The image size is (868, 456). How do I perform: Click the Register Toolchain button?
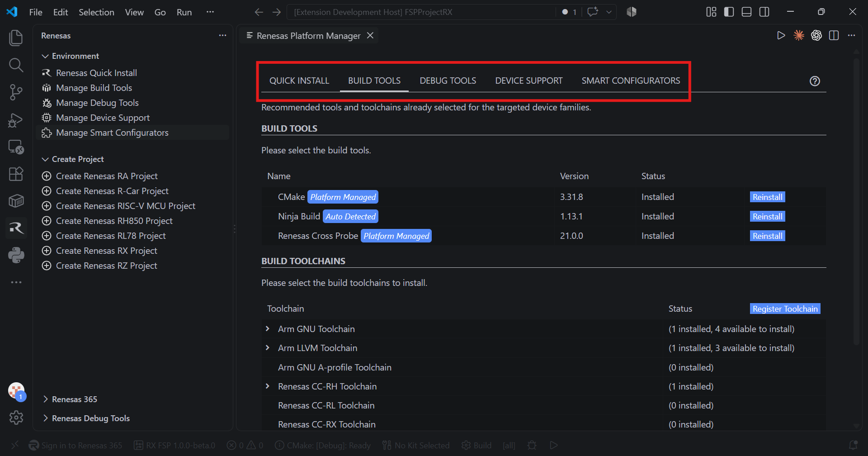coord(785,309)
